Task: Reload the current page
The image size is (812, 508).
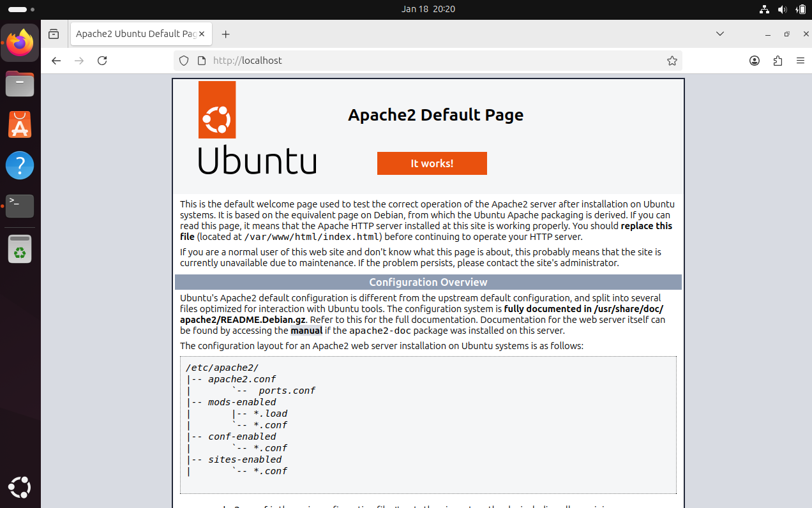Action: (x=102, y=60)
